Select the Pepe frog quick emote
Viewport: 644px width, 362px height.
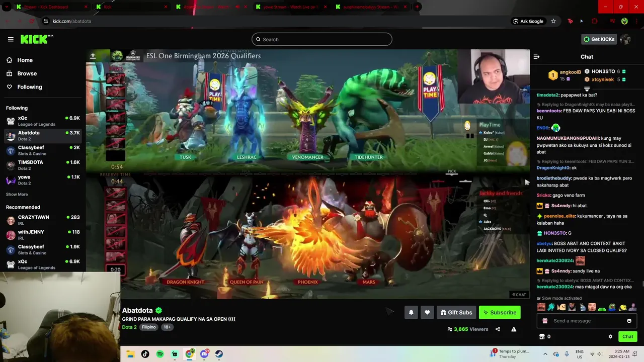click(612, 307)
